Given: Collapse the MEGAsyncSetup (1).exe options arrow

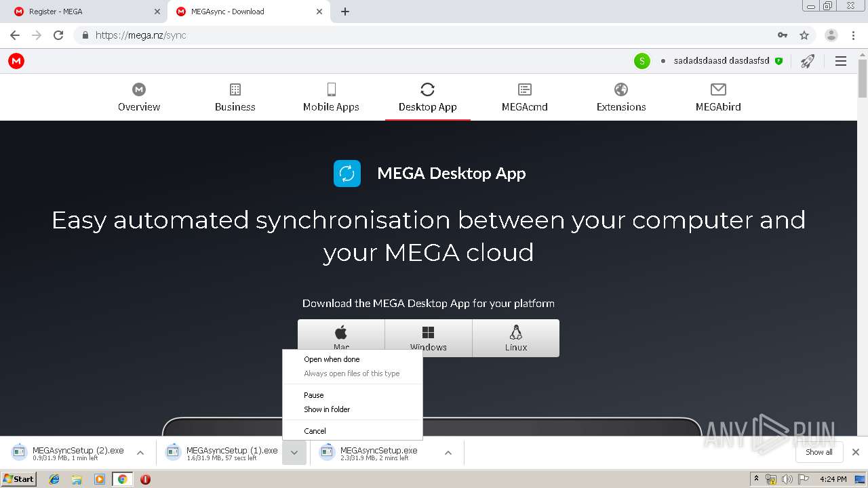Looking at the screenshot, I should click(x=294, y=453).
